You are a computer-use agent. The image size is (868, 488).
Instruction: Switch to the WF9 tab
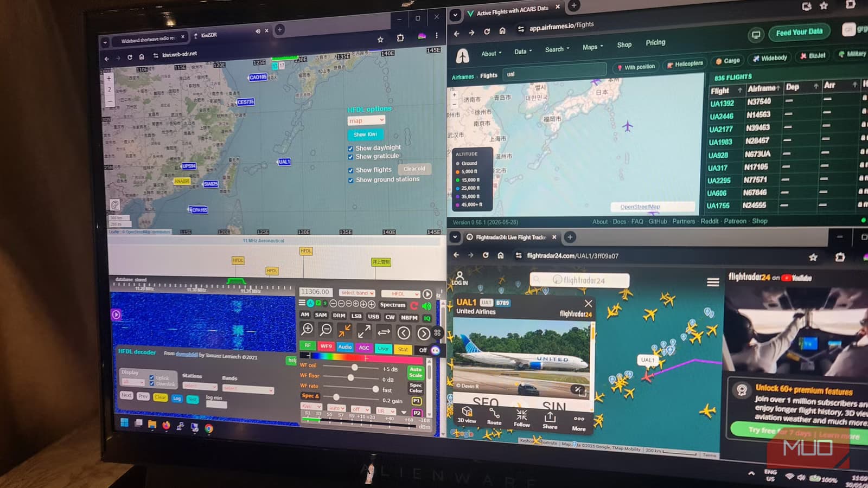pyautogui.click(x=326, y=346)
